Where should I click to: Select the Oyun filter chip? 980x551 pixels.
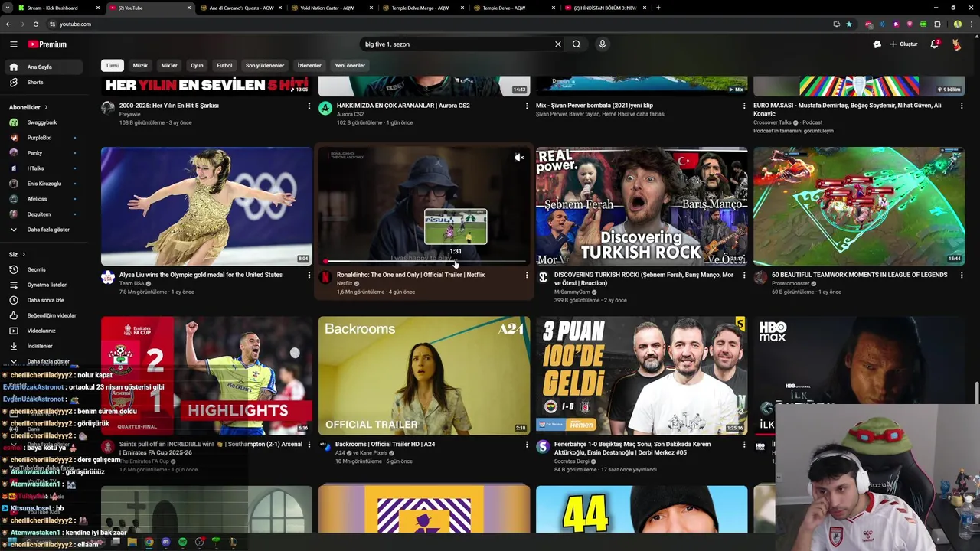(x=197, y=66)
